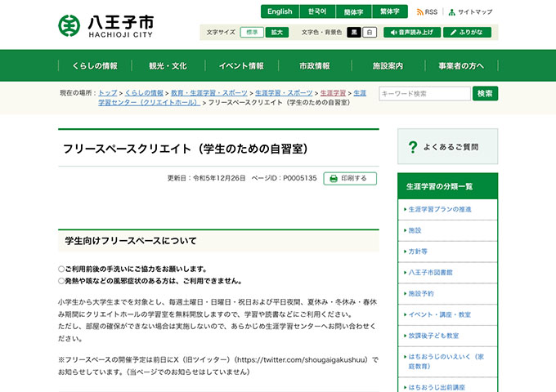Click 学生向けフリースペースについて section heading
Viewport: 556px width, 392px height.
point(131,241)
